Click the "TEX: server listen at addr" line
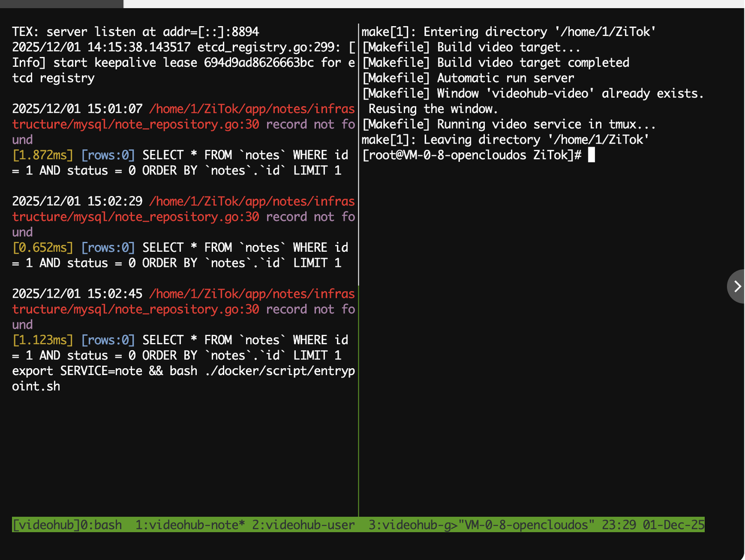The width and height of the screenshot is (745, 560). click(136, 31)
